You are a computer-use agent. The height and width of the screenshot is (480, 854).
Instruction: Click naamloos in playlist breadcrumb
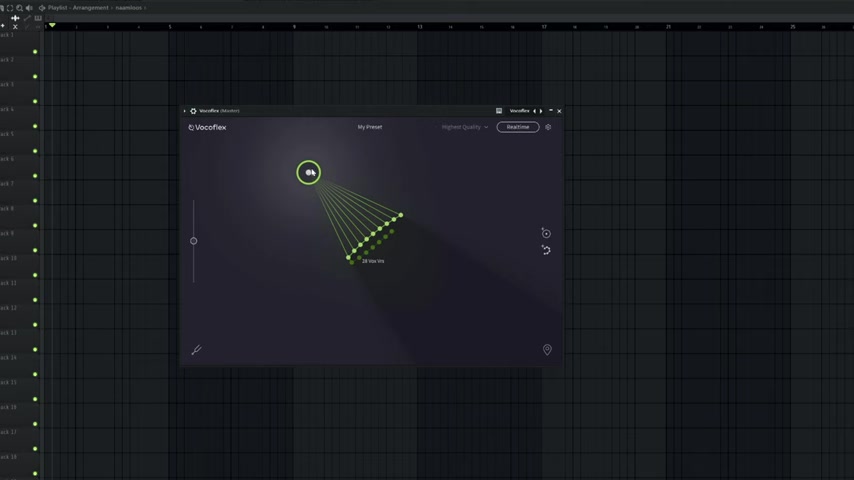point(129,8)
